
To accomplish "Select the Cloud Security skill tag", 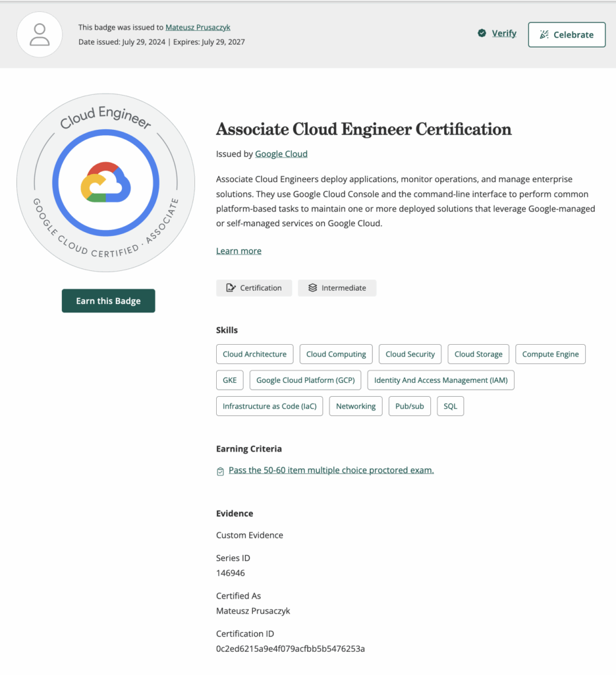I will tap(410, 354).
